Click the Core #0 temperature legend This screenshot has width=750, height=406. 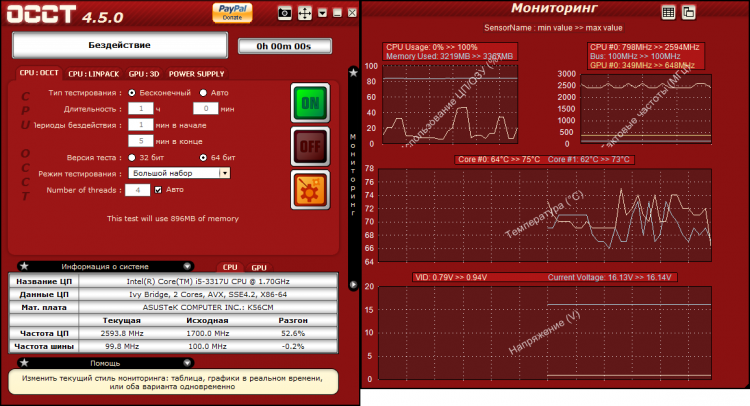click(499, 159)
